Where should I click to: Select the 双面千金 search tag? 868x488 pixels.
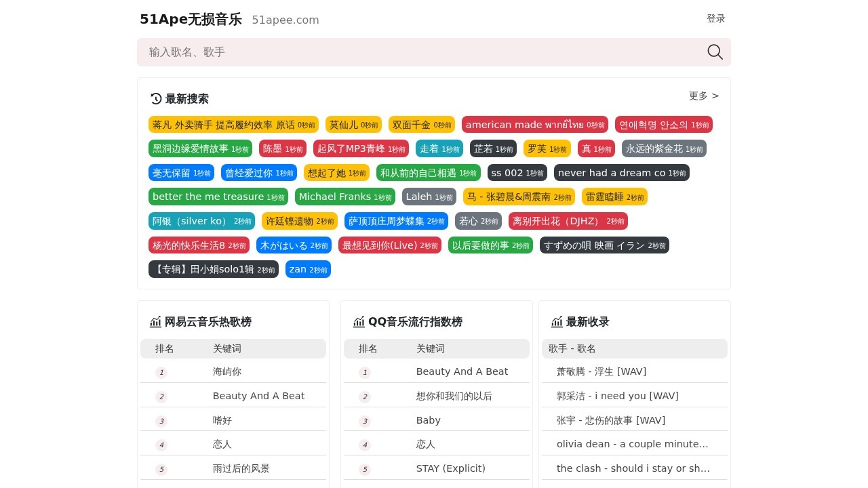pos(422,125)
